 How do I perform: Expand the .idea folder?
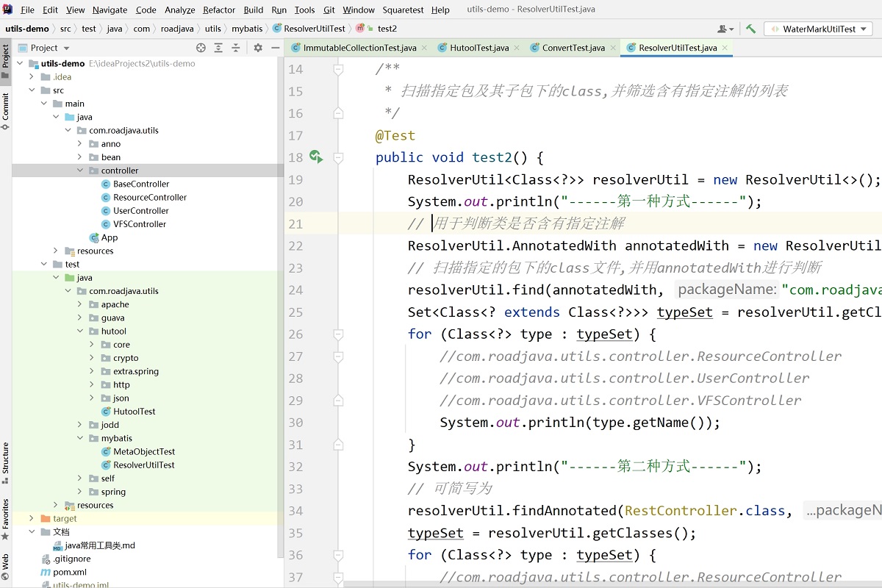click(x=32, y=77)
